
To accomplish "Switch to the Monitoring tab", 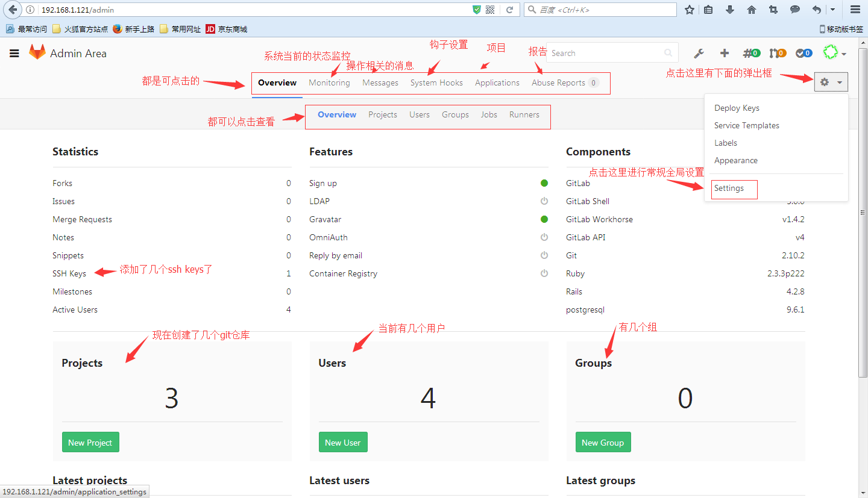I will 329,82.
